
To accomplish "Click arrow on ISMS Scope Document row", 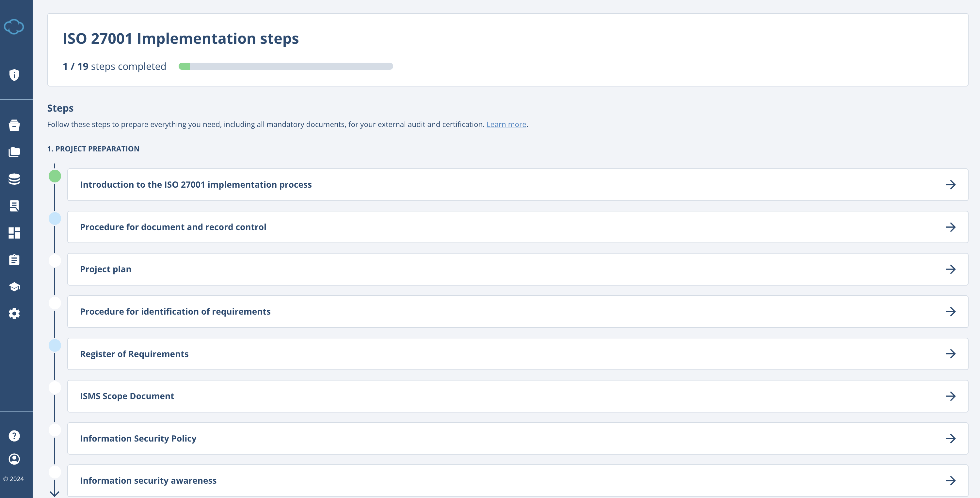I will [x=950, y=396].
